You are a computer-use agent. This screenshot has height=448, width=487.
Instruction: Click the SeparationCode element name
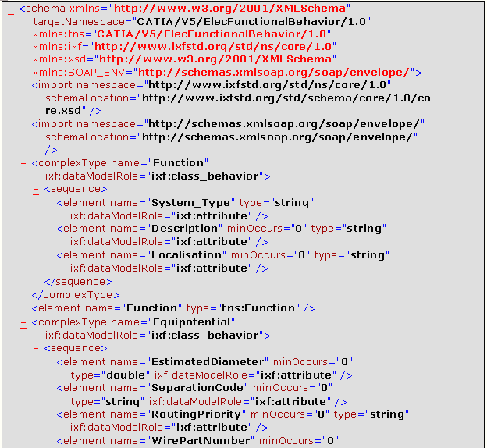point(197,388)
